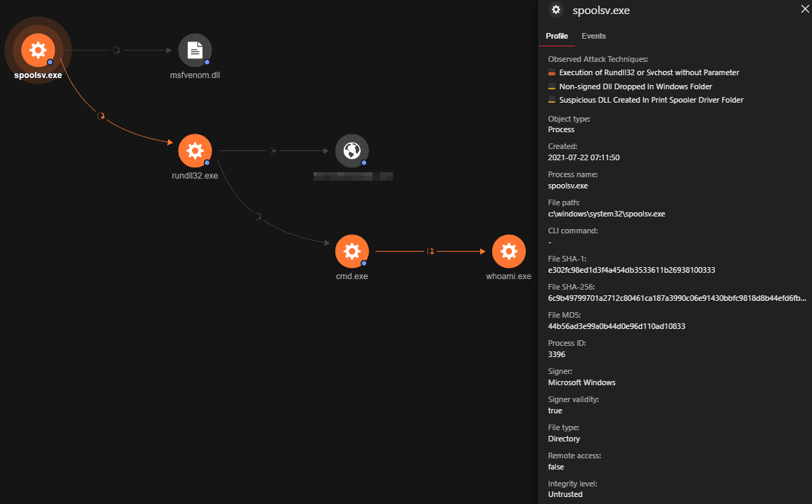Switch to the Profile tab

(557, 36)
